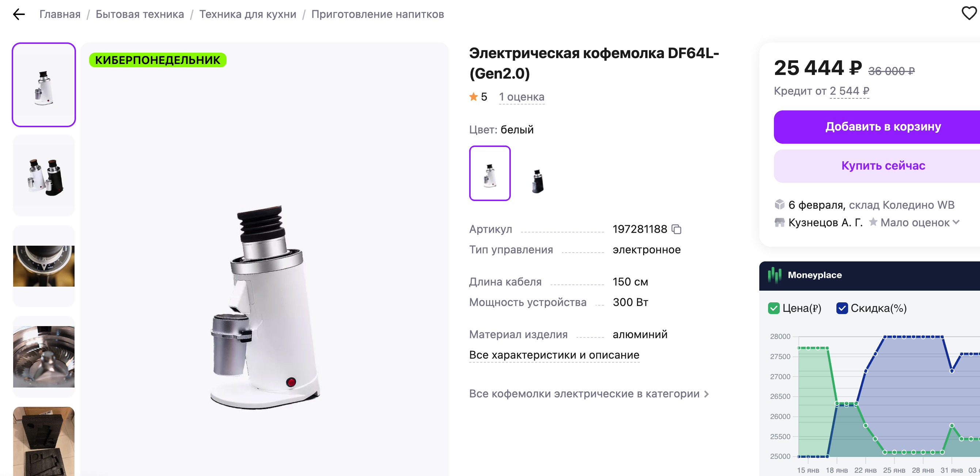Click the seller shop icon by Кузнецов А. Г.
This screenshot has height=476, width=980.
[779, 222]
